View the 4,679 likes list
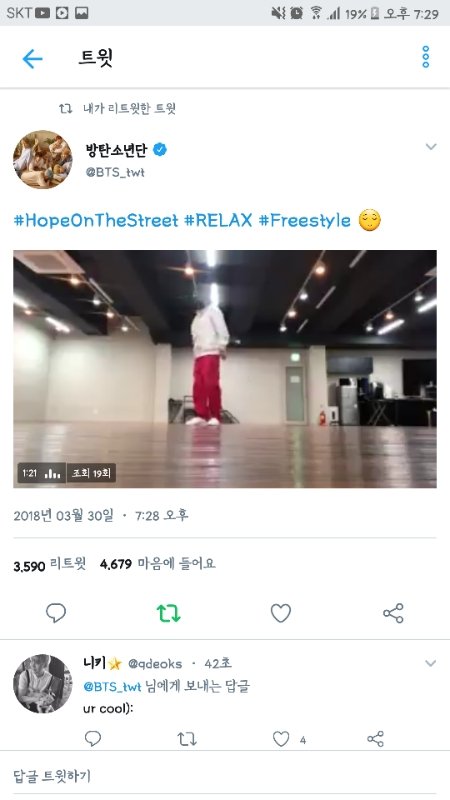This screenshot has height=800, width=450. [158, 564]
